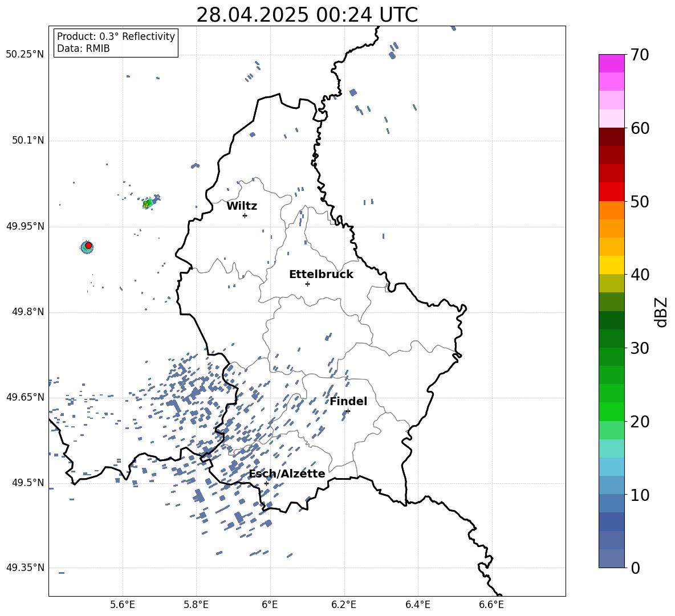
Task: Click the Findel cross marker
Action: tap(348, 411)
